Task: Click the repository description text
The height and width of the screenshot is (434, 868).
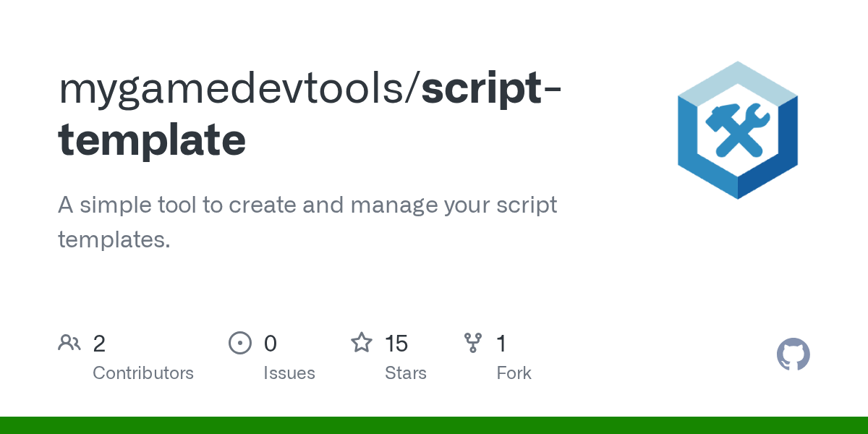Action: click(x=307, y=222)
